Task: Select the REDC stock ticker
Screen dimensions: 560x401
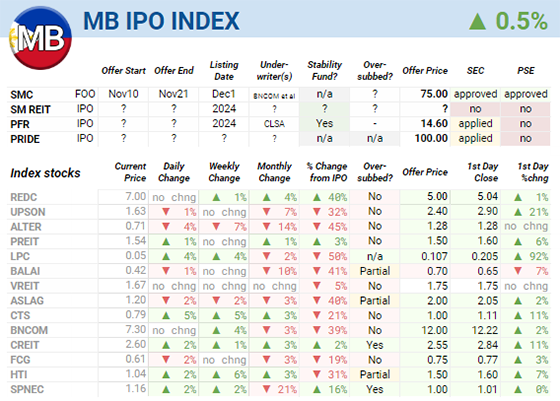Action: pyautogui.click(x=24, y=197)
